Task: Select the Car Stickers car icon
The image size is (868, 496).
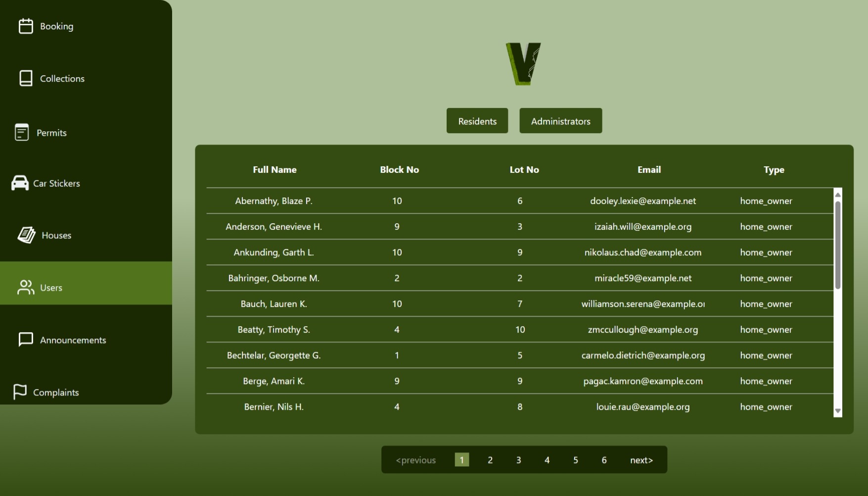Action: (x=20, y=183)
